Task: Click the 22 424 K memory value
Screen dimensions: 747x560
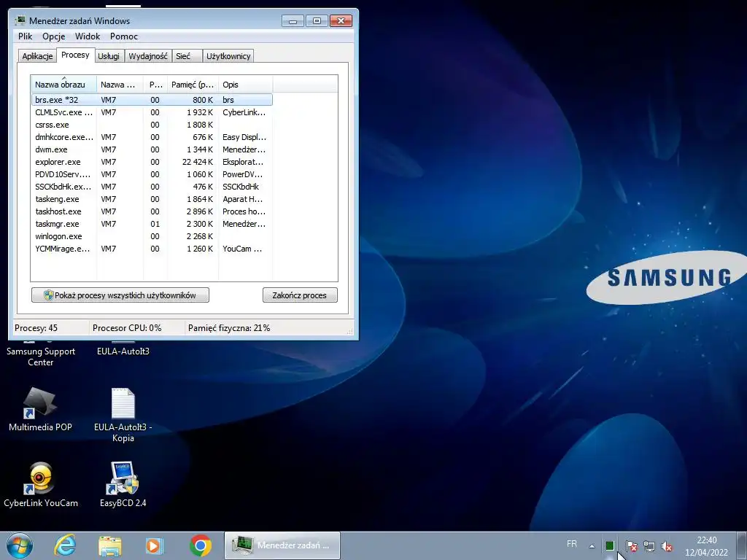Action: [x=198, y=162]
